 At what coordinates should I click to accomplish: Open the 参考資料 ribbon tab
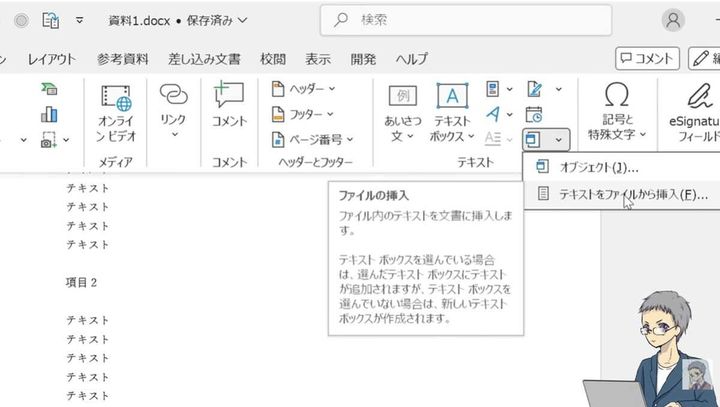123,59
